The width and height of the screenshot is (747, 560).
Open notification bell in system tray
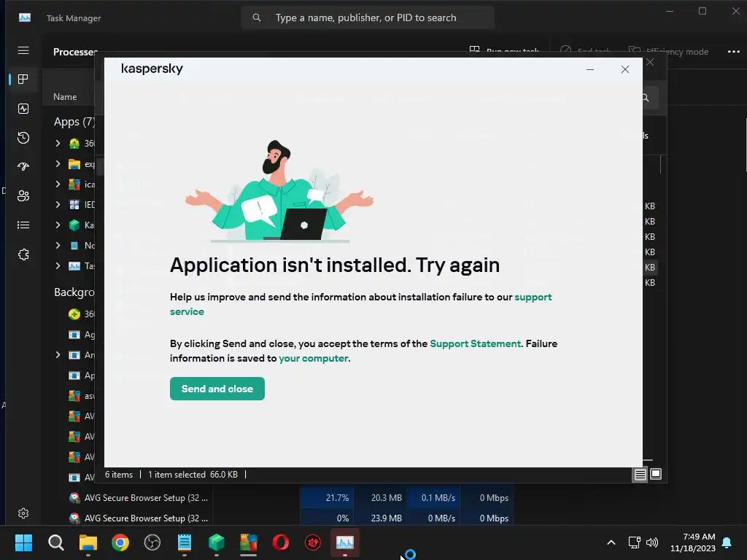click(x=727, y=542)
